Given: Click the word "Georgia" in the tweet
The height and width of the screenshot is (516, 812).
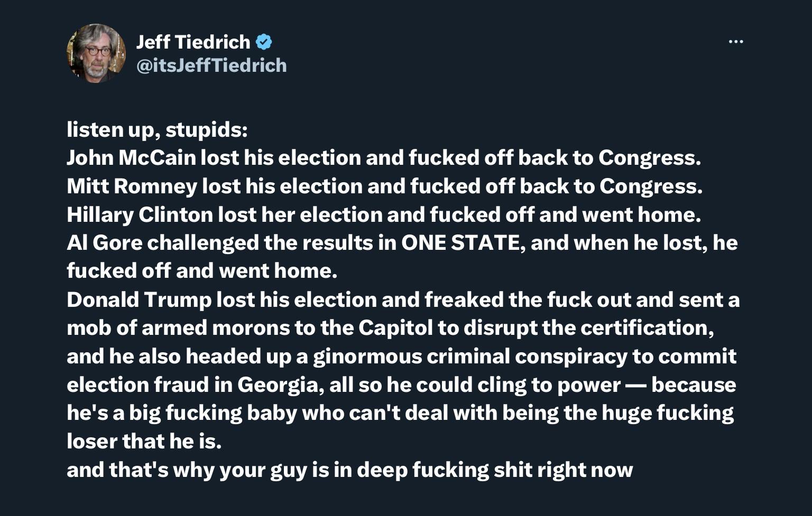Looking at the screenshot, I should [x=278, y=384].
